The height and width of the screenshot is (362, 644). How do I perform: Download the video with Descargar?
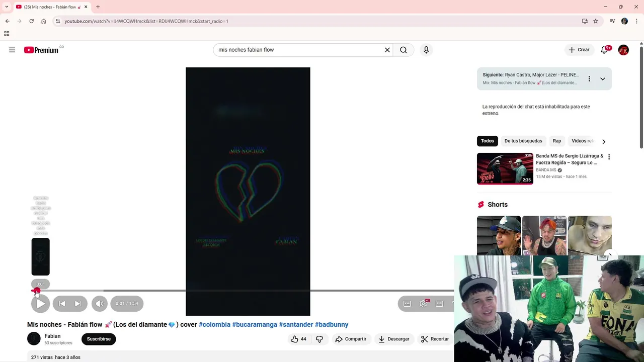point(394,339)
